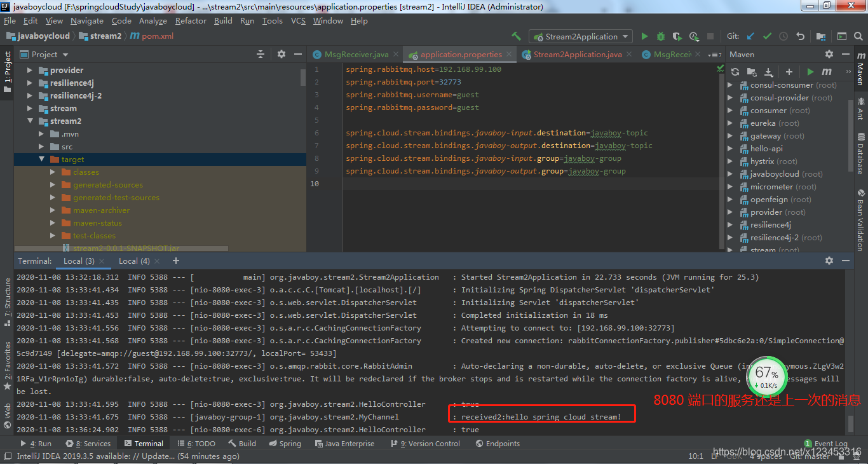Run with coverage icon in toolbar

677,36
